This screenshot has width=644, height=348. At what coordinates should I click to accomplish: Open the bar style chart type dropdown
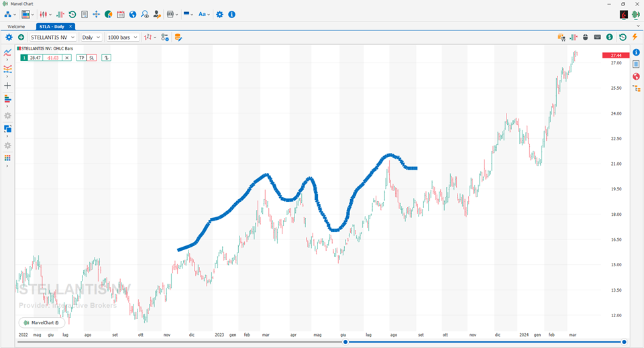point(150,38)
